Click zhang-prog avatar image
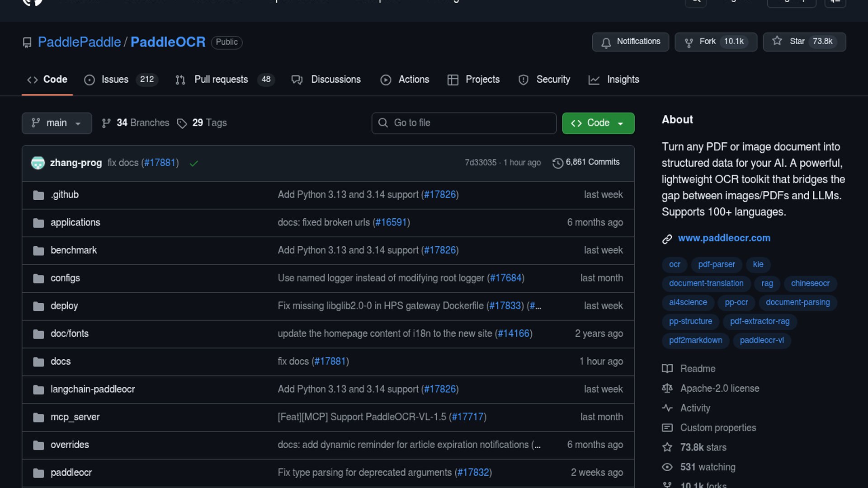 point(38,163)
